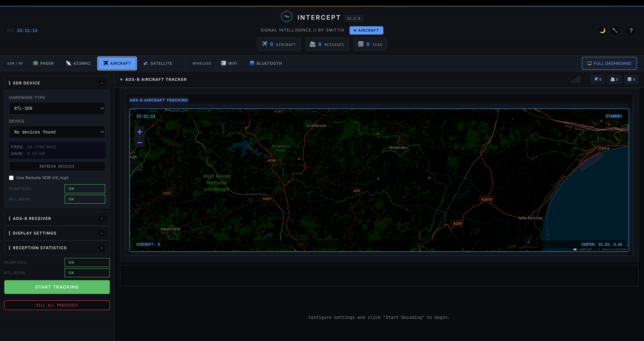Enable Use Remote SDR checkbox

pyautogui.click(x=11, y=178)
